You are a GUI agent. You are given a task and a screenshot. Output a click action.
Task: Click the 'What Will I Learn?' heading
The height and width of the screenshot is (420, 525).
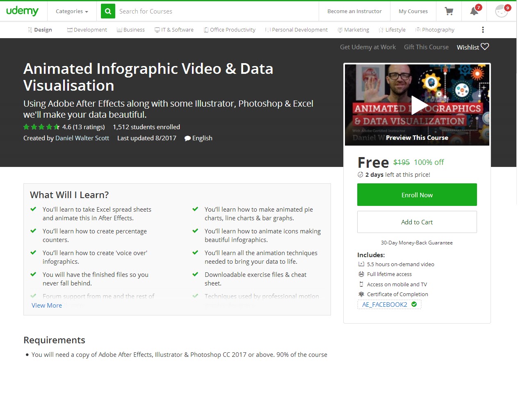tap(69, 195)
